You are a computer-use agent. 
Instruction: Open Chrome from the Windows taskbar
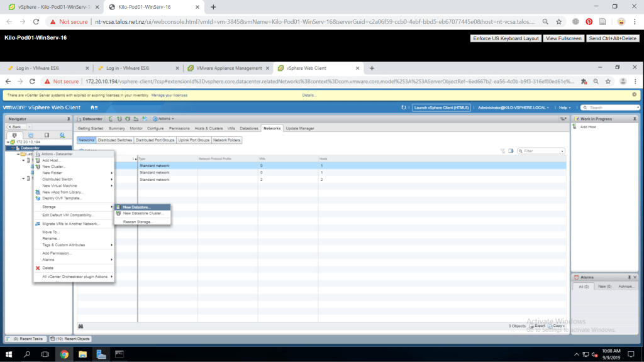[x=64, y=354]
